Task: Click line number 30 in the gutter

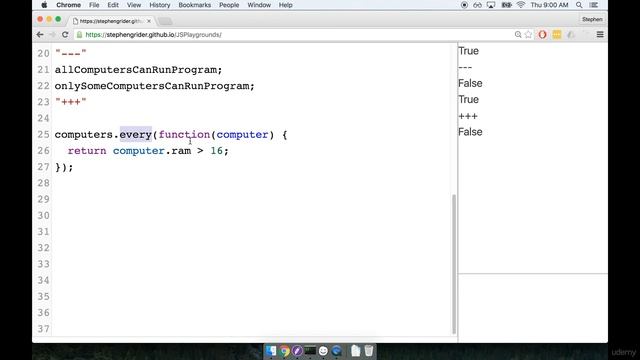Action: click(x=43, y=216)
